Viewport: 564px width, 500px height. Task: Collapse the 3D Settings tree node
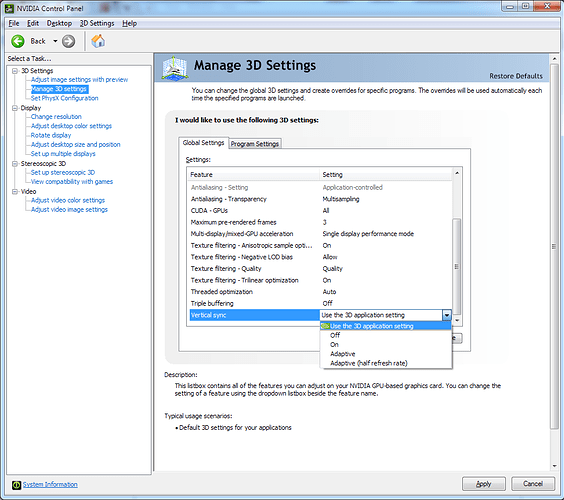pyautogui.click(x=15, y=71)
